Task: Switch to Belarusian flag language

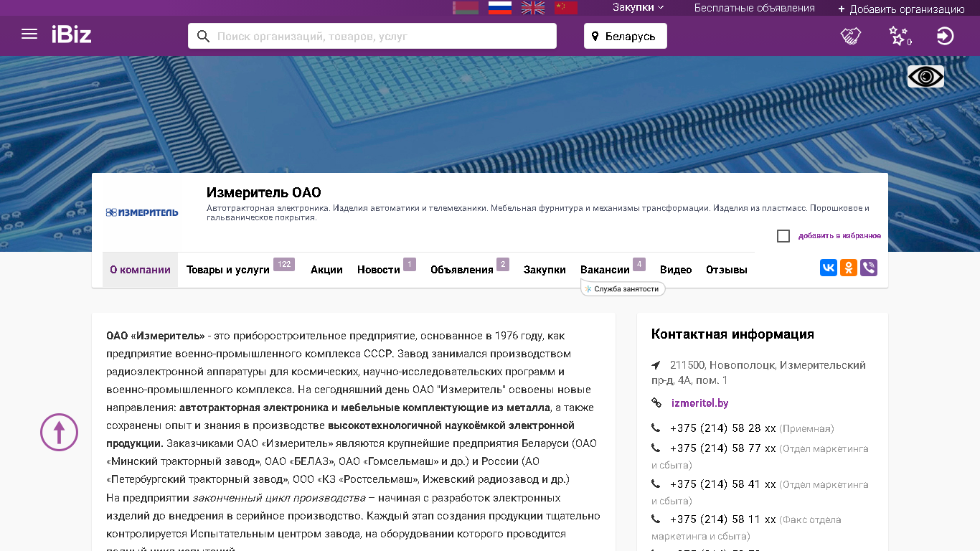Action: point(466,8)
